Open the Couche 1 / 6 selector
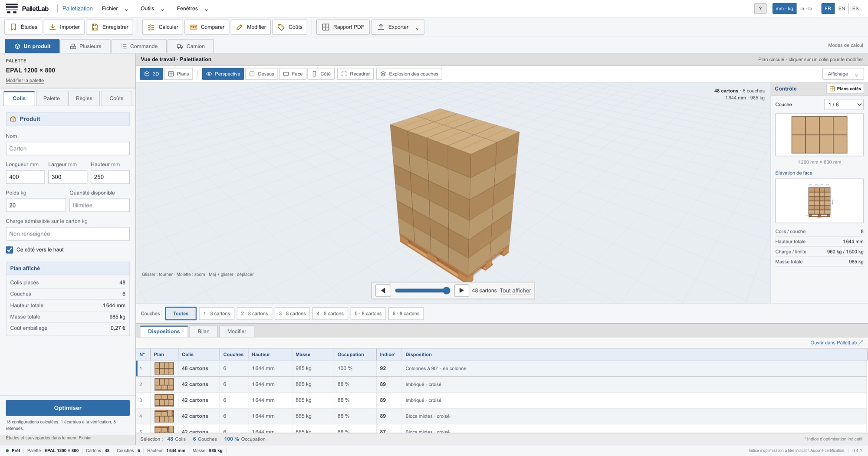The height and width of the screenshot is (456, 868). coord(843,105)
